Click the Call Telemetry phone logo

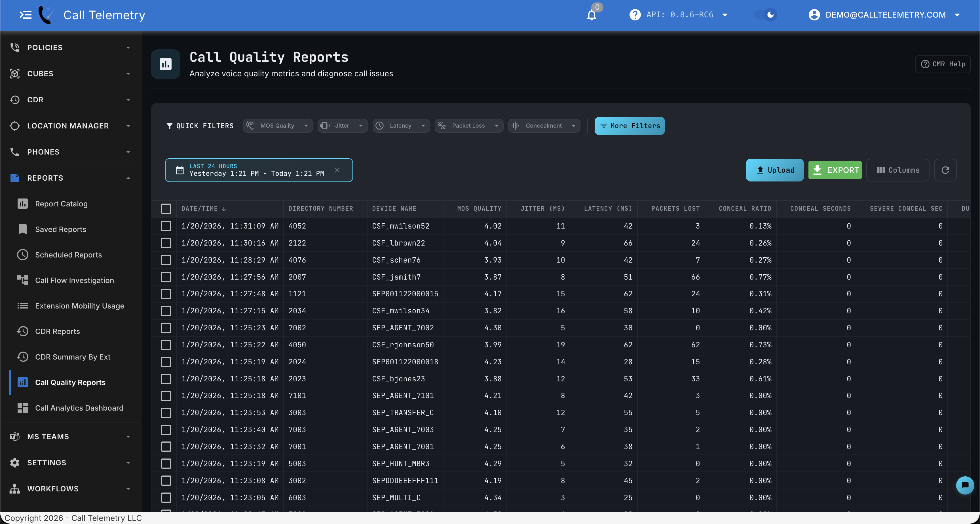pos(46,15)
